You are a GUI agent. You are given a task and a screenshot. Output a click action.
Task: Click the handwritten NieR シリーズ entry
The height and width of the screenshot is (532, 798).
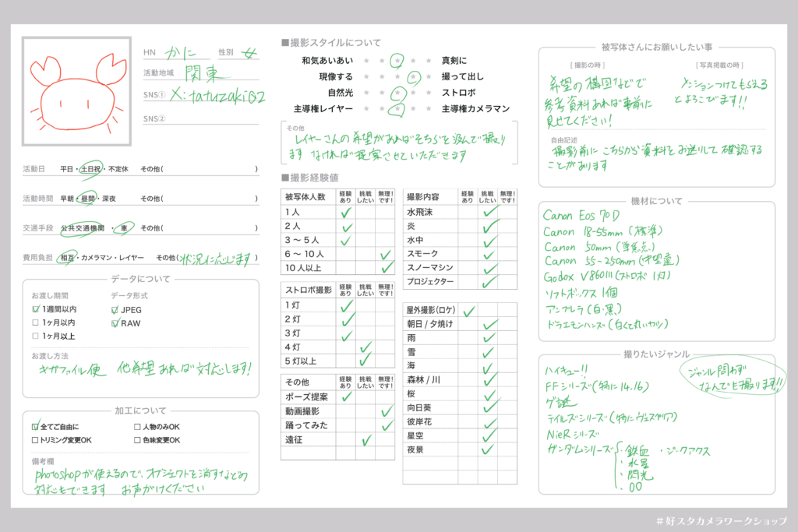(573, 435)
